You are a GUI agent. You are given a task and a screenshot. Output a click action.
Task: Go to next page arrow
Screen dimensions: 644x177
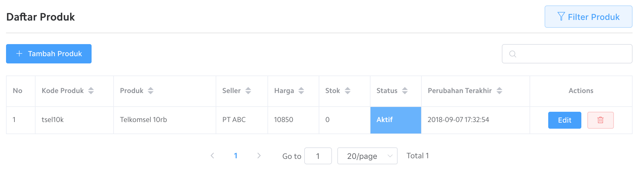pyautogui.click(x=259, y=156)
